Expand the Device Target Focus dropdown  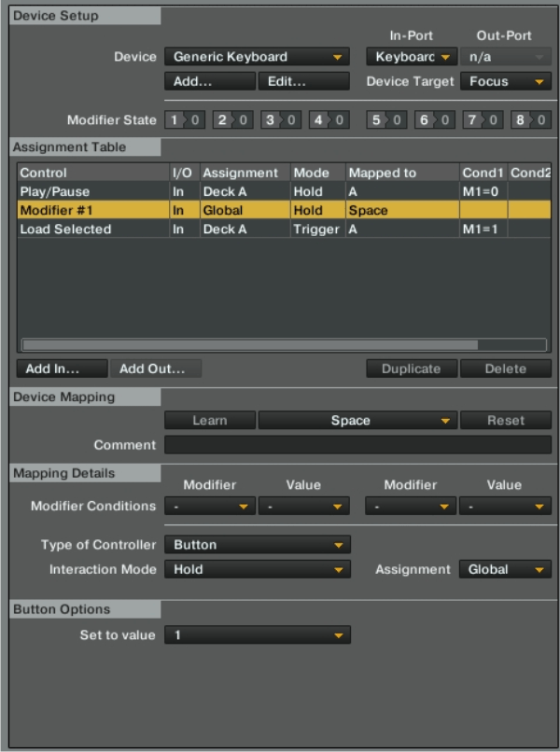click(505, 81)
